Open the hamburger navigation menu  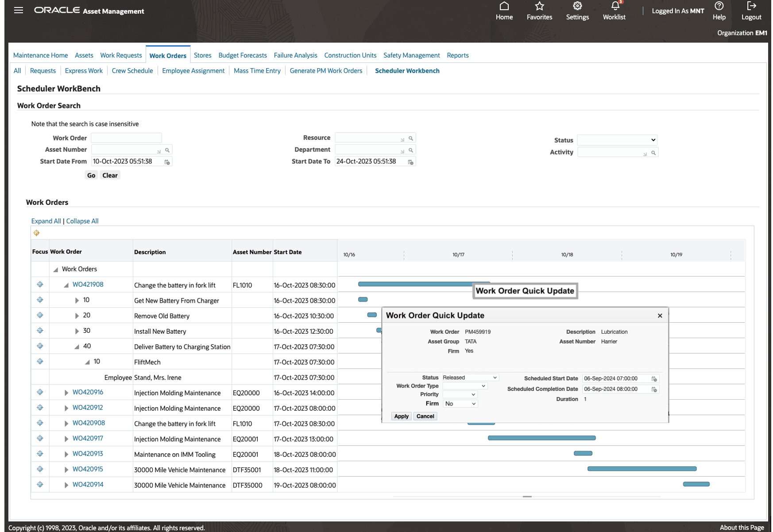18,10
